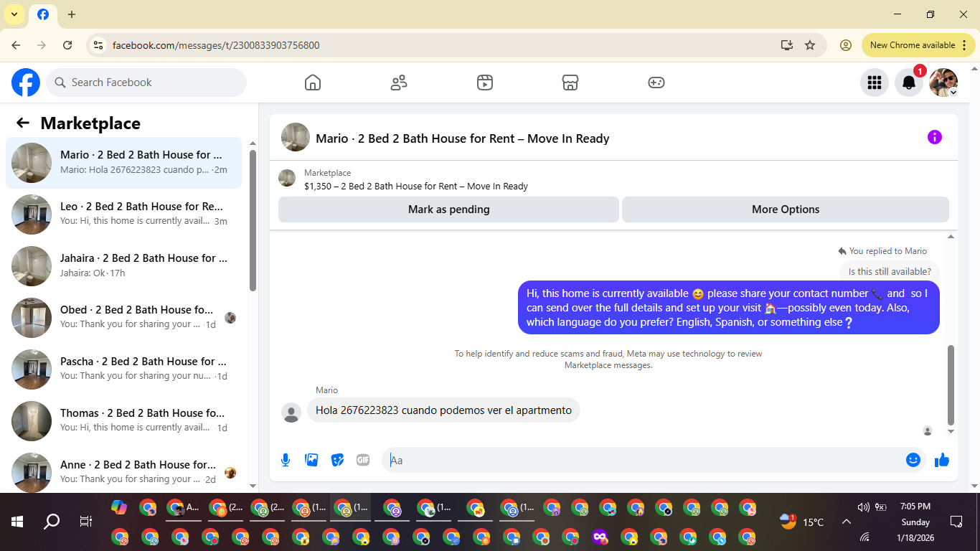Viewport: 980px width, 551px height.
Task: Click the voice clip microphone icon
Action: click(286, 460)
